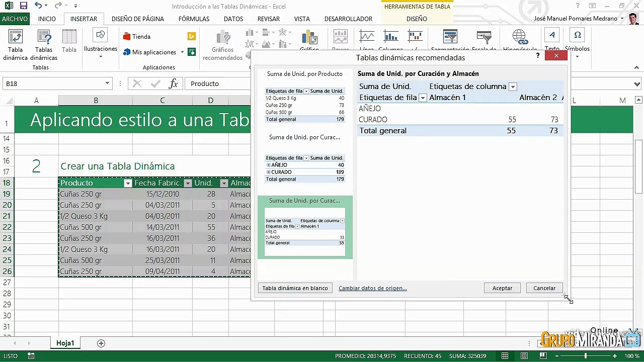Insert a Tabla dinámica from the ribbon
This screenshot has height=362, width=644.
[16, 45]
